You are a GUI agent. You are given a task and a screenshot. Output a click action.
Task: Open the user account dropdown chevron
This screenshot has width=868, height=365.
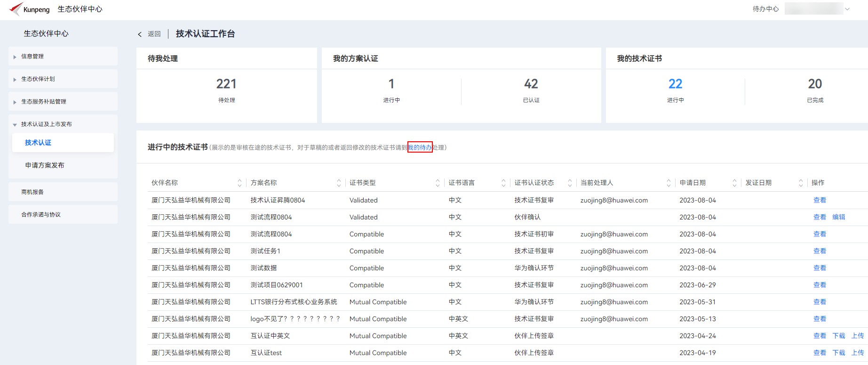coord(847,9)
